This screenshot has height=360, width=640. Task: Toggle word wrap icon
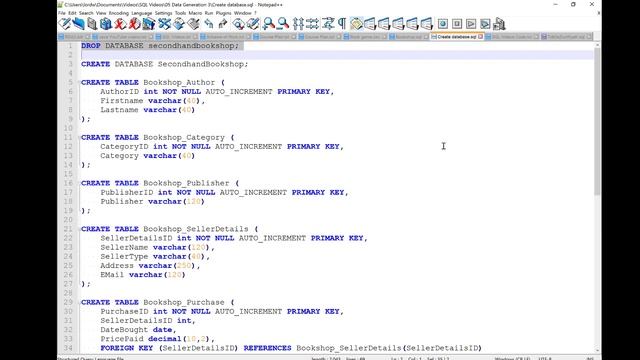coord(328,24)
